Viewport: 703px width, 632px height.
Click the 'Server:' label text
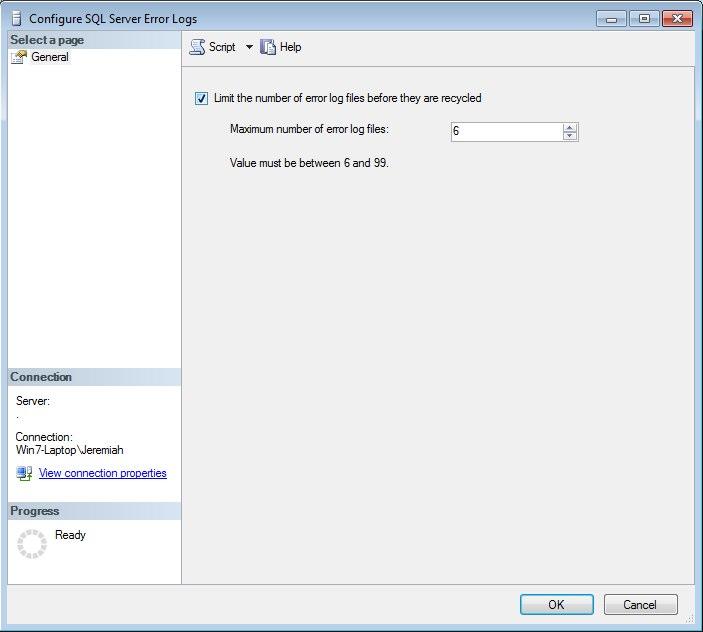33,401
